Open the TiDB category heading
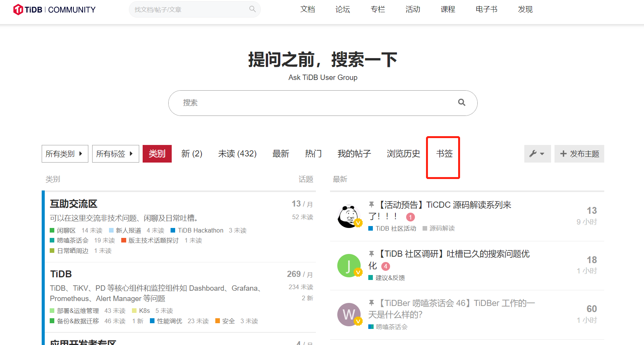644x345 pixels. [61, 274]
